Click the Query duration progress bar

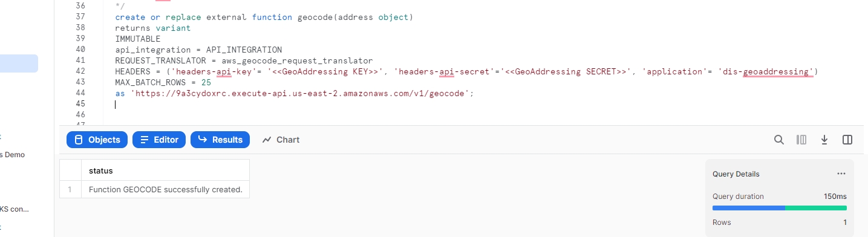pos(780,207)
